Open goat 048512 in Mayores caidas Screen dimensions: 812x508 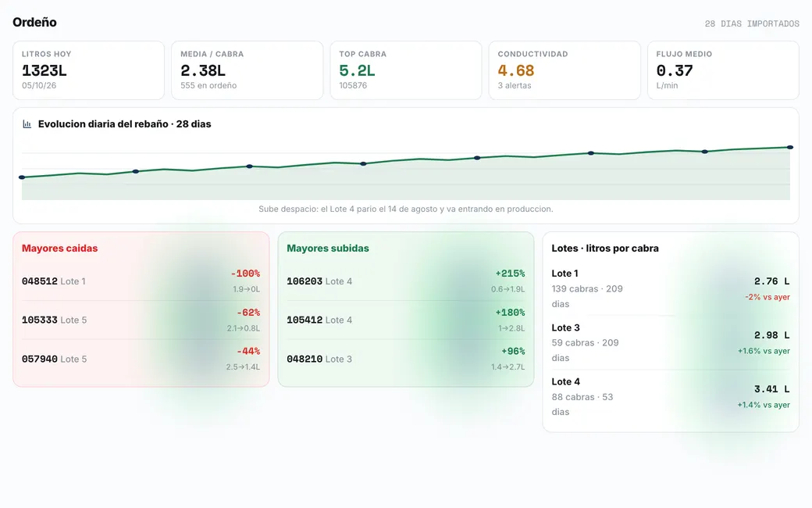coord(141,281)
